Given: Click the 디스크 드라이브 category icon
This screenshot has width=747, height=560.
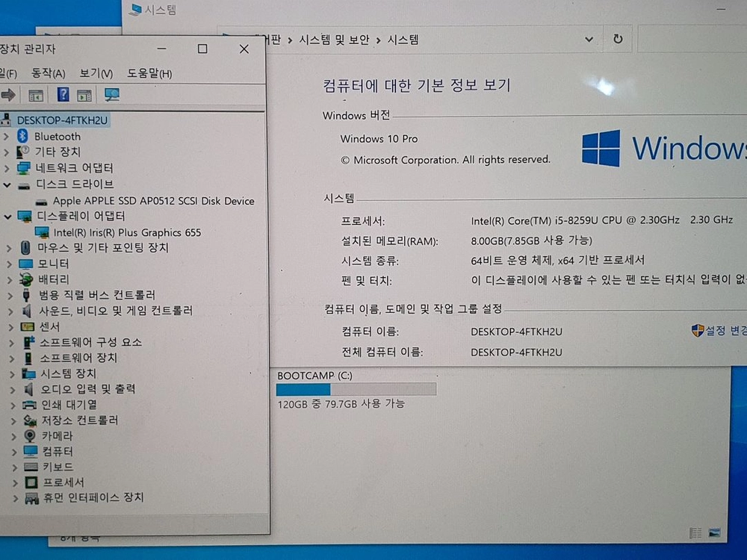Looking at the screenshot, I should click(24, 185).
